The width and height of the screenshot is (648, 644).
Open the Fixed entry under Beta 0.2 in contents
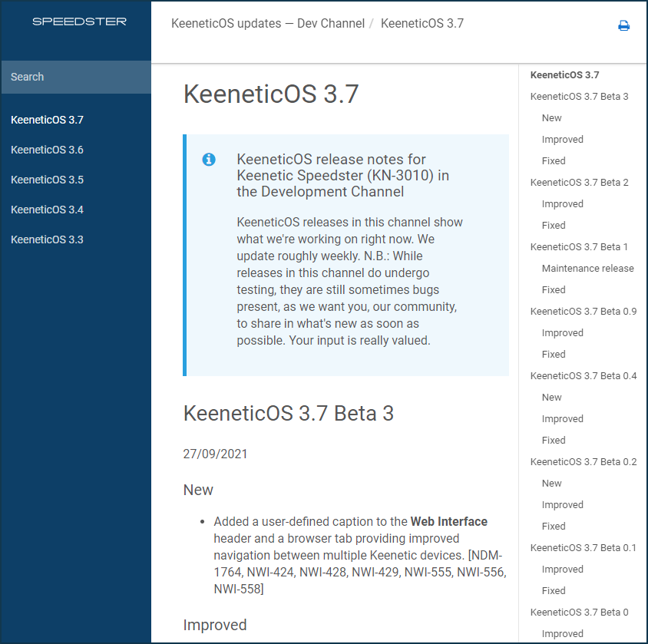coord(554,526)
